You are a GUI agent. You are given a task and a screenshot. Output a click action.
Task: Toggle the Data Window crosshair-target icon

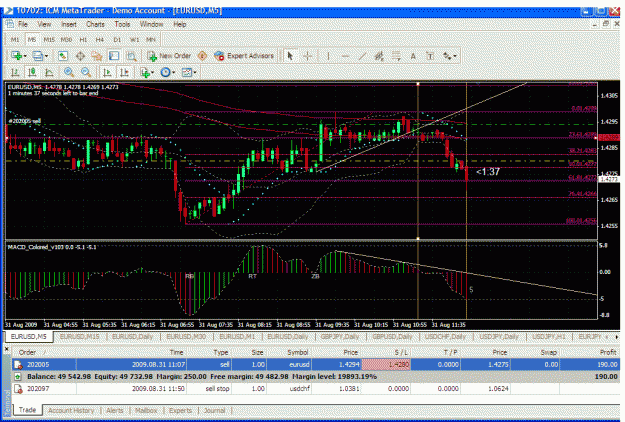pos(80,56)
